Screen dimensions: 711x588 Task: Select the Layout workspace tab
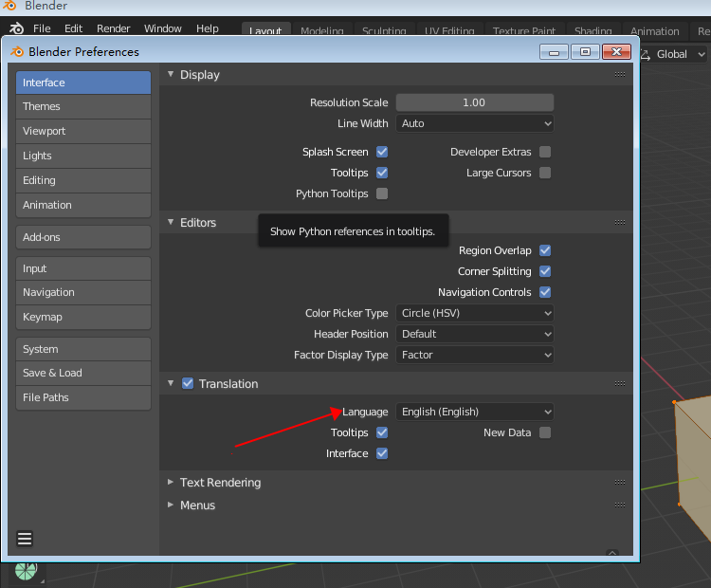(265, 30)
